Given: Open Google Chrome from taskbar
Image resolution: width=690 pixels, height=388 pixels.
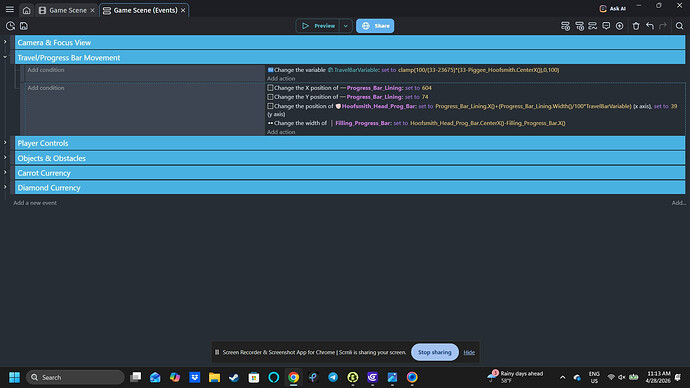Looking at the screenshot, I should point(294,377).
